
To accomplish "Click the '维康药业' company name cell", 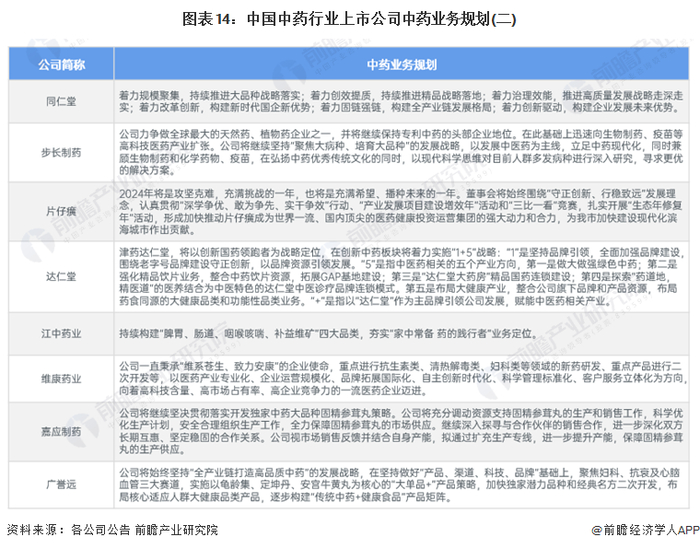I will coord(61,378).
